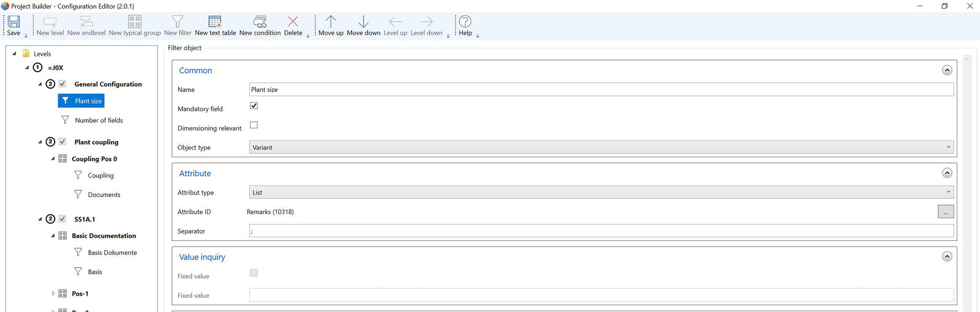Delete the selected item with red X
The image size is (980, 312).
(x=293, y=22)
